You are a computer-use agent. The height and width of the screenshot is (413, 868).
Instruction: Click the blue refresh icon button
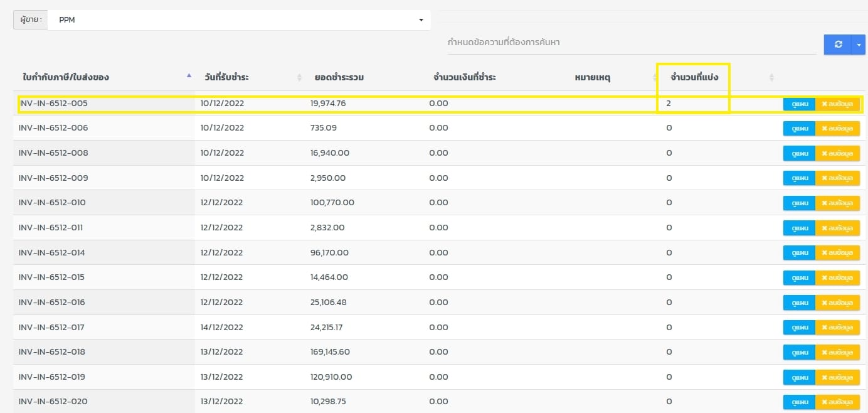837,45
